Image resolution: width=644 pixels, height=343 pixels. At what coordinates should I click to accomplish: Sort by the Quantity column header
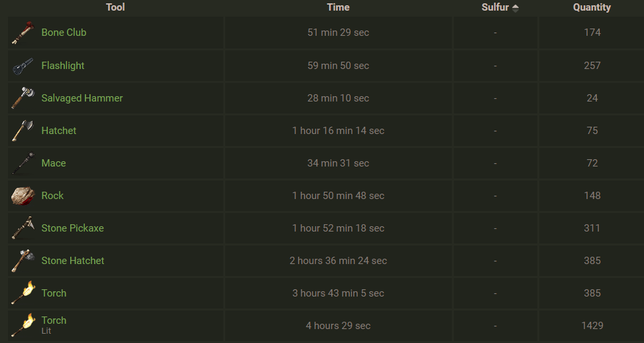(592, 7)
